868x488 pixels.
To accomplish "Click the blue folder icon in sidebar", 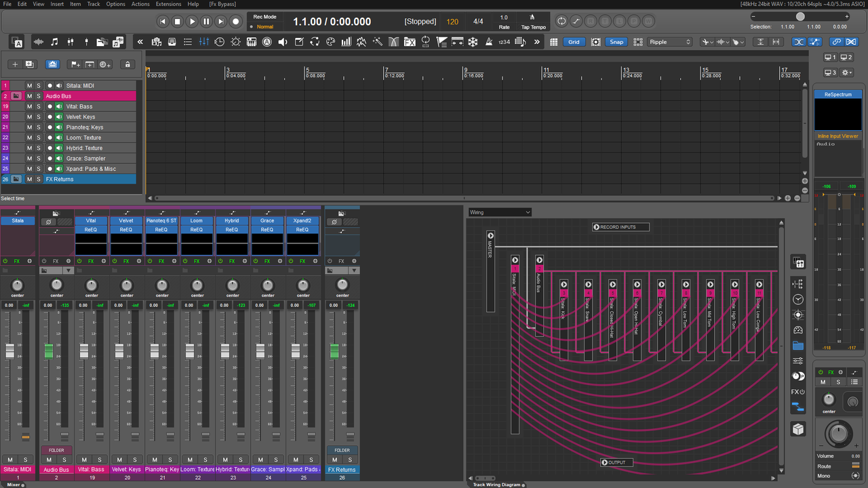I will pyautogui.click(x=798, y=346).
